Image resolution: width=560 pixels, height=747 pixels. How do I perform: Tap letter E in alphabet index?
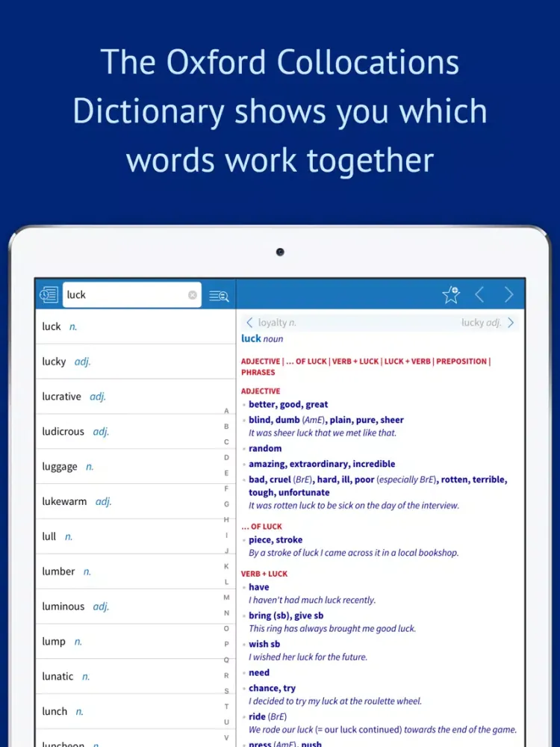(x=227, y=473)
